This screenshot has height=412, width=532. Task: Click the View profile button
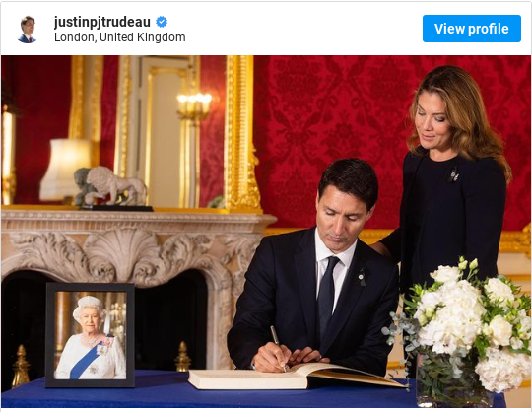point(472,29)
